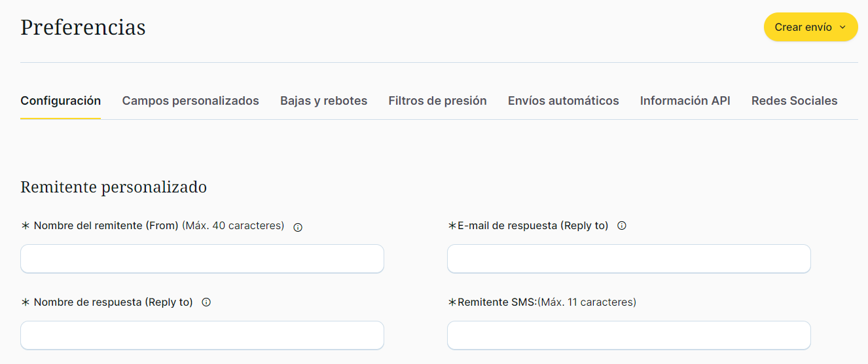Focus the Nombre de respuesta (Reply to) text box
The width and height of the screenshot is (868, 364).
[x=202, y=335]
